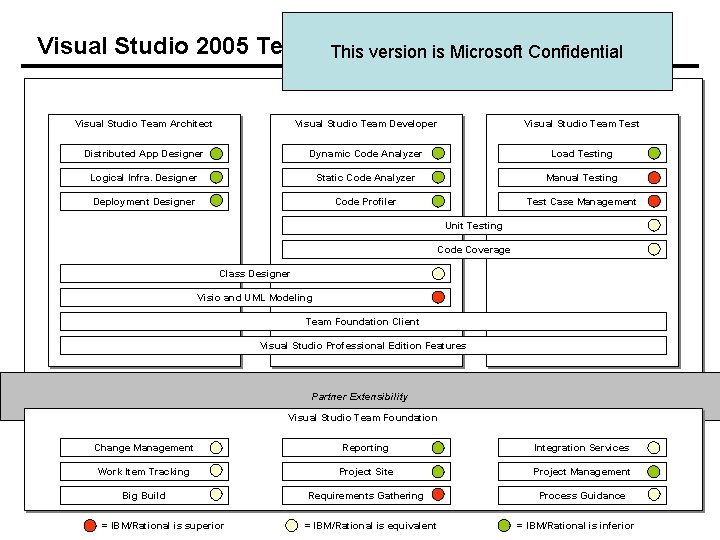This screenshot has width=720, height=540.
Task: Click the yellow circle beside Work Item Tracking
Action: (x=216, y=471)
